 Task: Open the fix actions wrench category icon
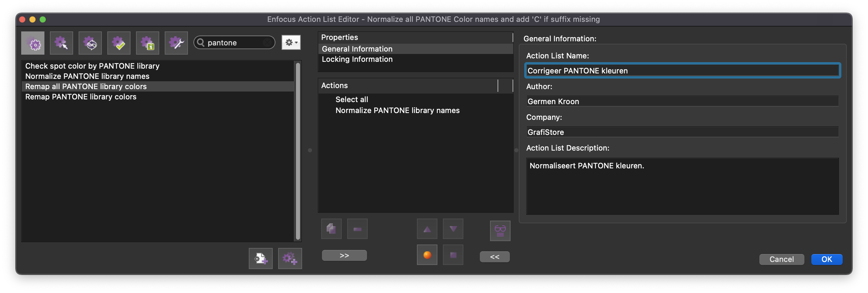click(176, 43)
